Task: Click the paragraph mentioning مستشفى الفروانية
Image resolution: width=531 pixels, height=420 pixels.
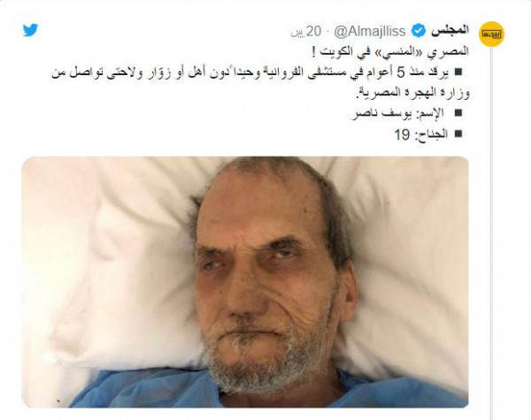Action: pos(261,82)
